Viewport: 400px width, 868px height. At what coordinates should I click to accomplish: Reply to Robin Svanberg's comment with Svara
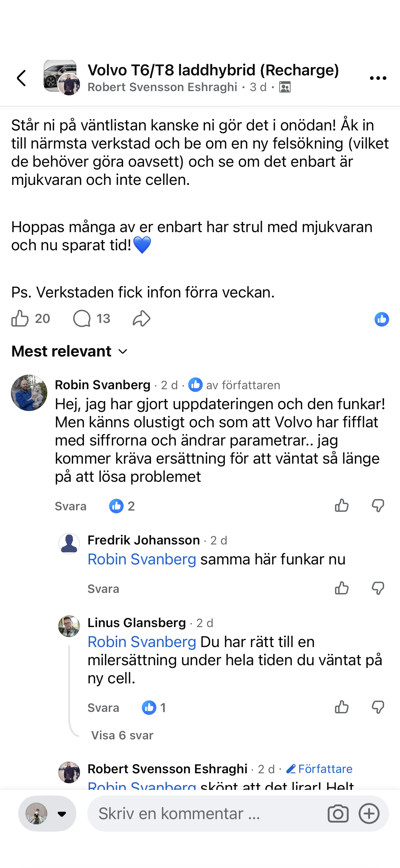(71, 506)
